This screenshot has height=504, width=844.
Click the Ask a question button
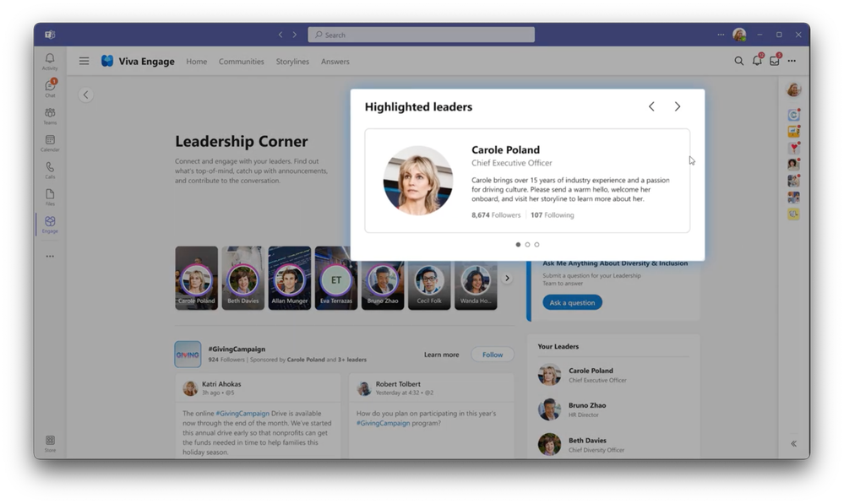pyautogui.click(x=572, y=302)
